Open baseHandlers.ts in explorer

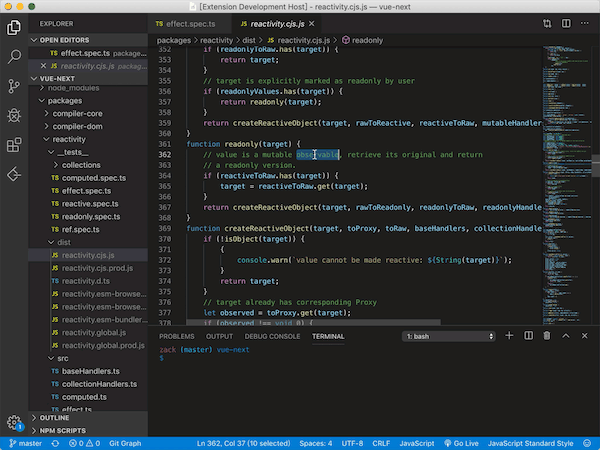pos(88,371)
